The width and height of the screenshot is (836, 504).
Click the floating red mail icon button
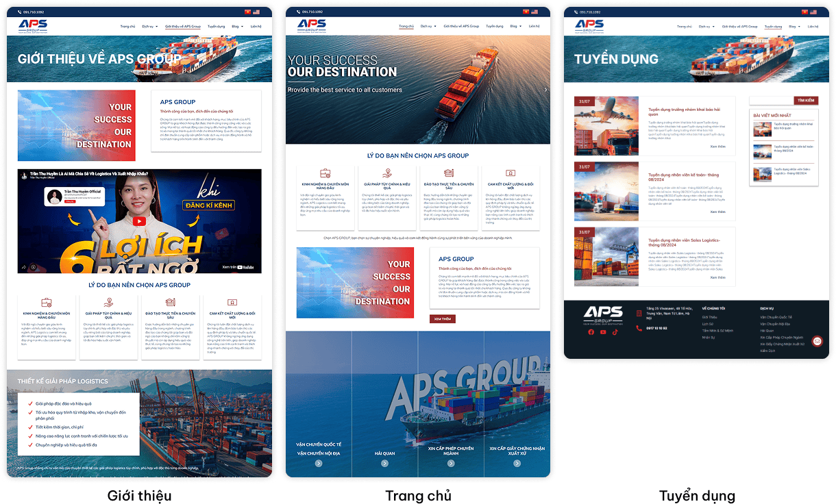click(817, 341)
